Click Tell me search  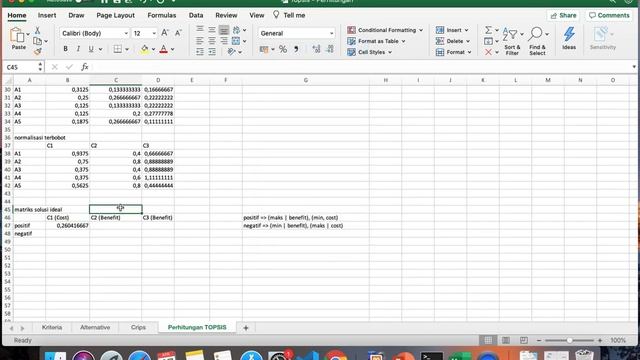tap(289, 15)
